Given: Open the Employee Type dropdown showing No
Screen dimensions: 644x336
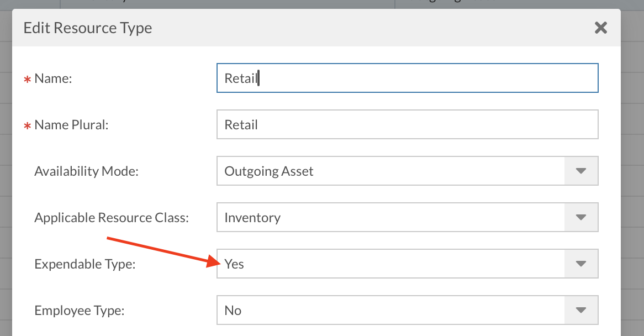Looking at the screenshot, I should (390, 311).
